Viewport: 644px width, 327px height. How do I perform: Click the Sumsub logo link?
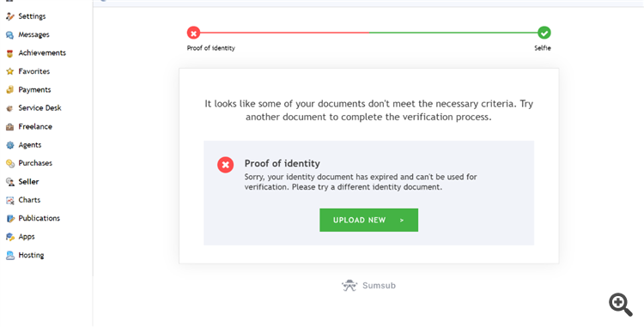[368, 286]
